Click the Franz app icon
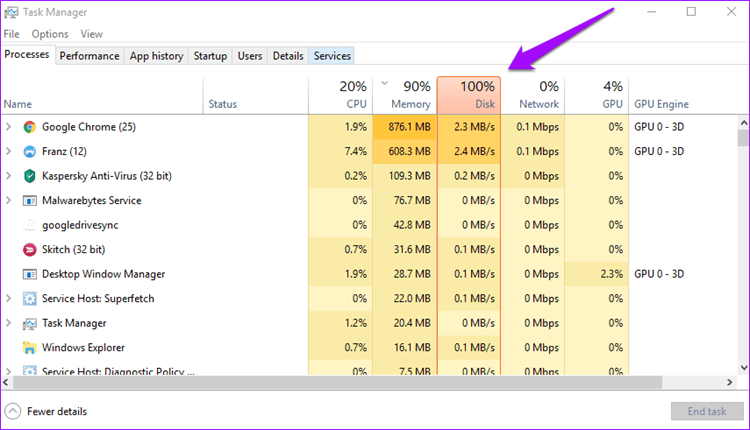The width and height of the screenshot is (750, 430). 30,152
